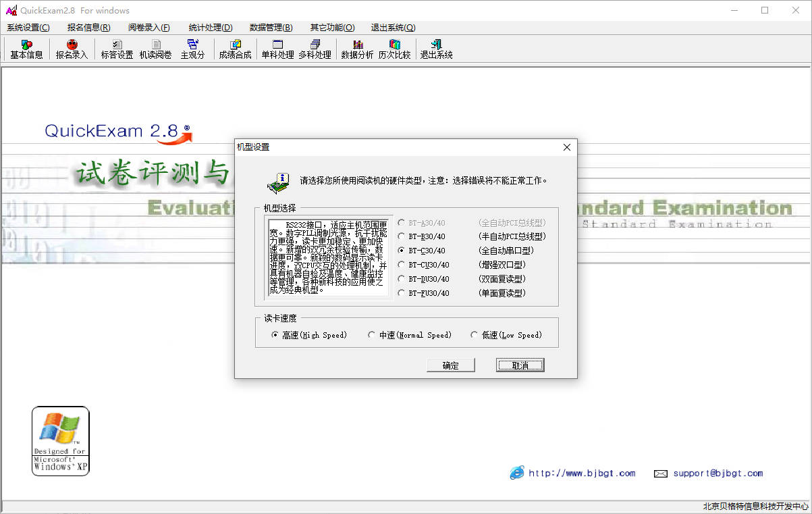Choose the BT-CU30/40 enhanced dual-port model
This screenshot has width=812, height=514.
(402, 265)
